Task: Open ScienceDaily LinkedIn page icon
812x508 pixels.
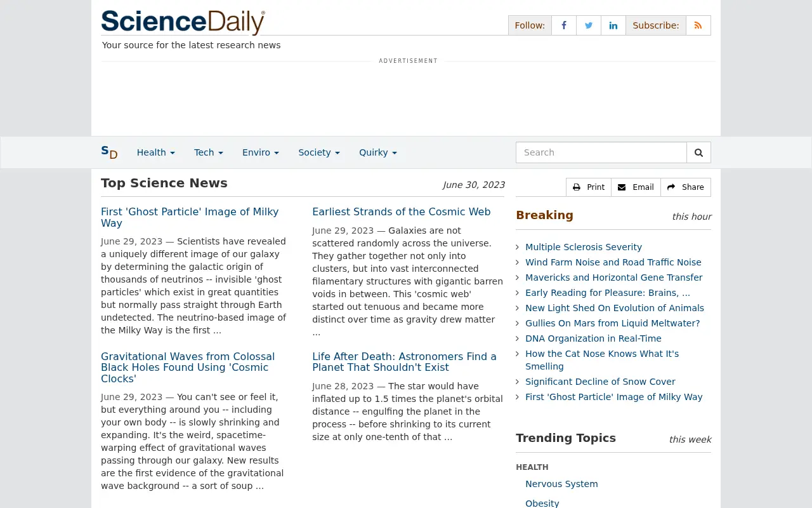Action: 613,25
